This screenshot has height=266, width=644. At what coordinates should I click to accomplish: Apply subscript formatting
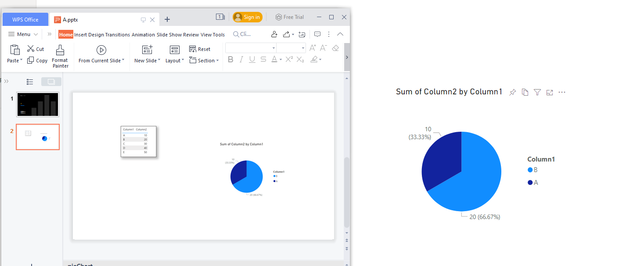[x=300, y=59]
